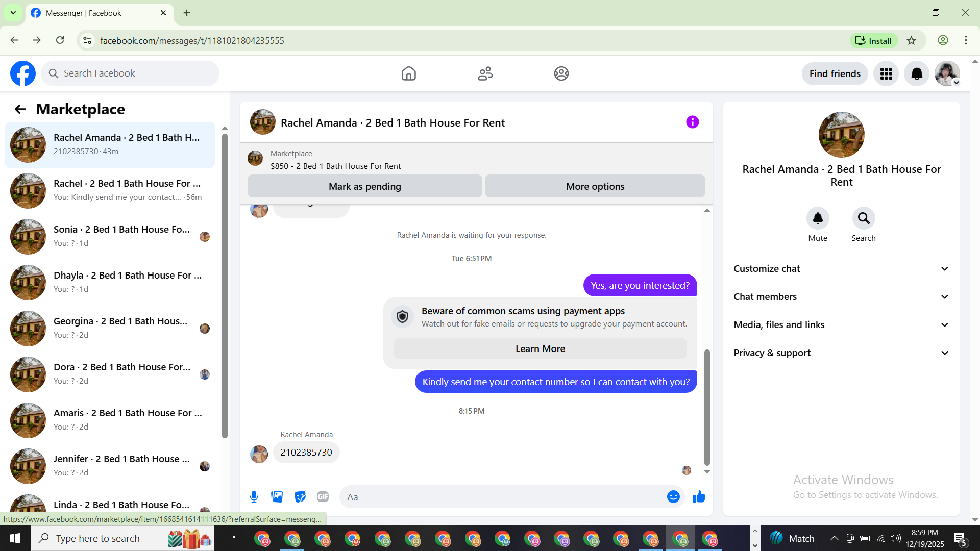
Task: Open Sonia's 2 Bed 1 Bath conversation
Action: 110,236
